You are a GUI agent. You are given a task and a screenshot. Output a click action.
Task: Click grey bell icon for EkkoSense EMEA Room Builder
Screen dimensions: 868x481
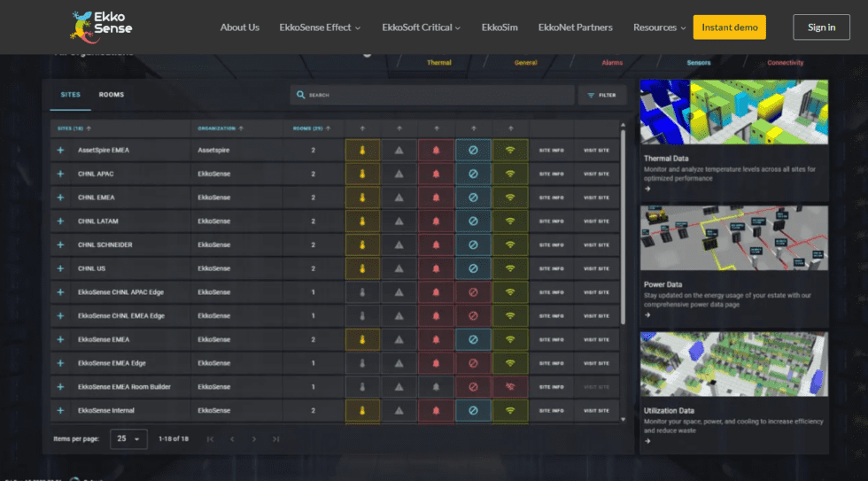tap(436, 387)
